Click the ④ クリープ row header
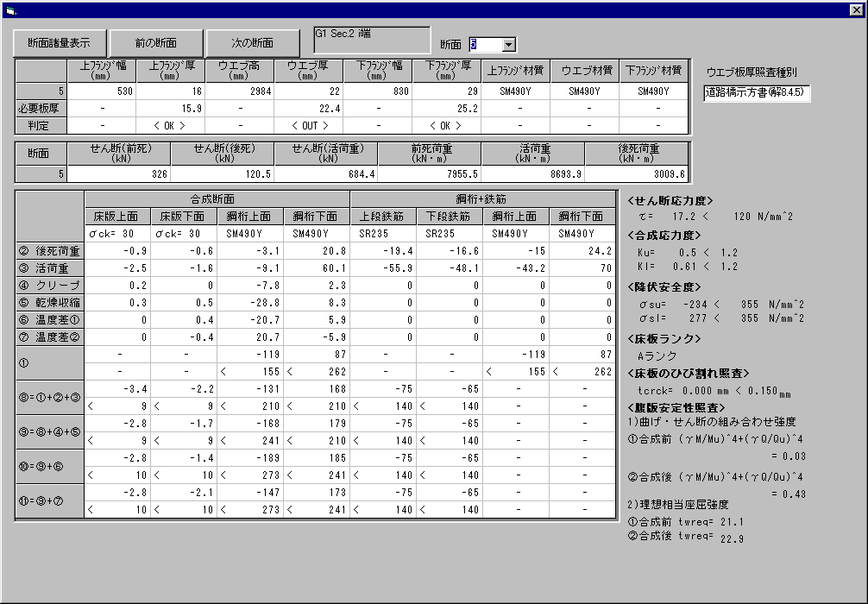868x604 pixels. [50, 286]
